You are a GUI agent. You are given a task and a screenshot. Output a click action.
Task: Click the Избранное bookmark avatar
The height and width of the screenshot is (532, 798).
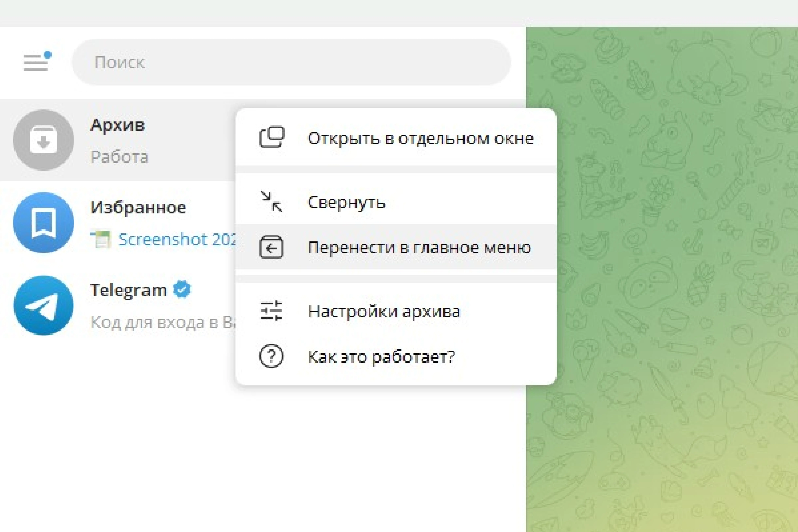43,223
